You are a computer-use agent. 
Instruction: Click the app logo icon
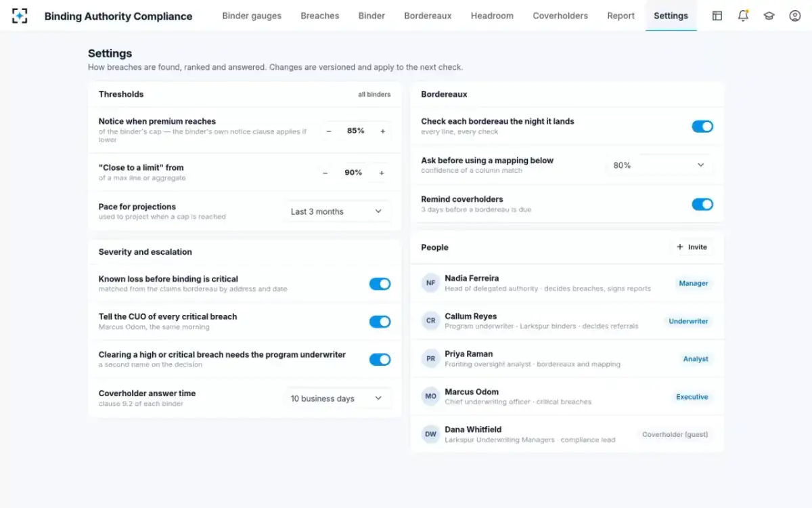click(x=20, y=16)
